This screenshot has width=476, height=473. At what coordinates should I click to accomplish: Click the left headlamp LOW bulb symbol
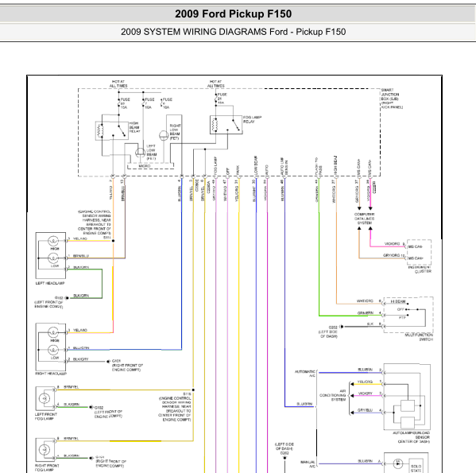tap(53, 258)
